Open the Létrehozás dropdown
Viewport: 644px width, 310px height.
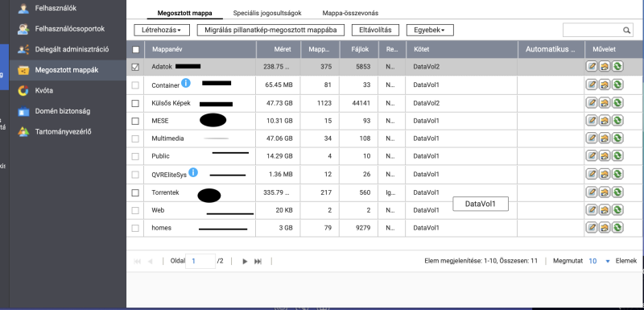[x=162, y=30]
